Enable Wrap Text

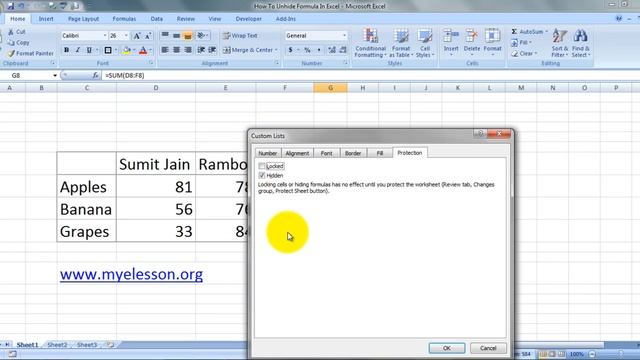(x=240, y=36)
